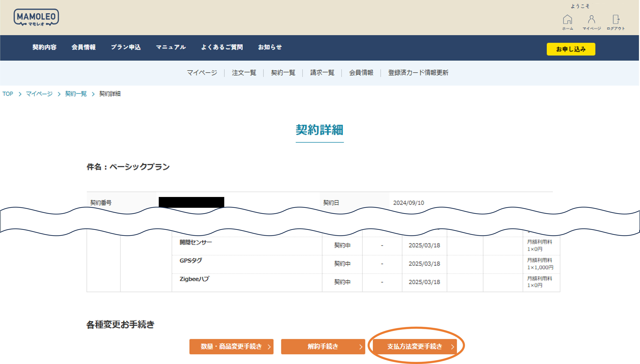The image size is (640, 364).
Task: Click 支払方法変更手続き button
Action: pyautogui.click(x=415, y=347)
